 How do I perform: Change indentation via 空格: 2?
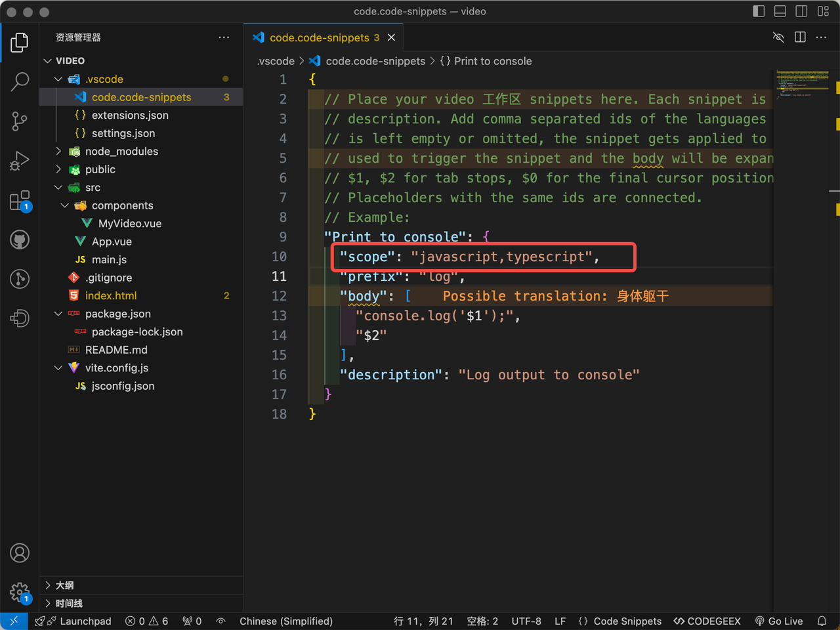(482, 621)
